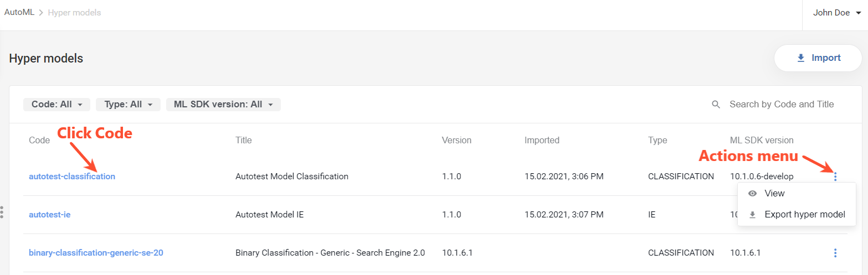The width and height of the screenshot is (868, 275).
Task: Click the download icon beside Export hyper model
Action: [752, 215]
